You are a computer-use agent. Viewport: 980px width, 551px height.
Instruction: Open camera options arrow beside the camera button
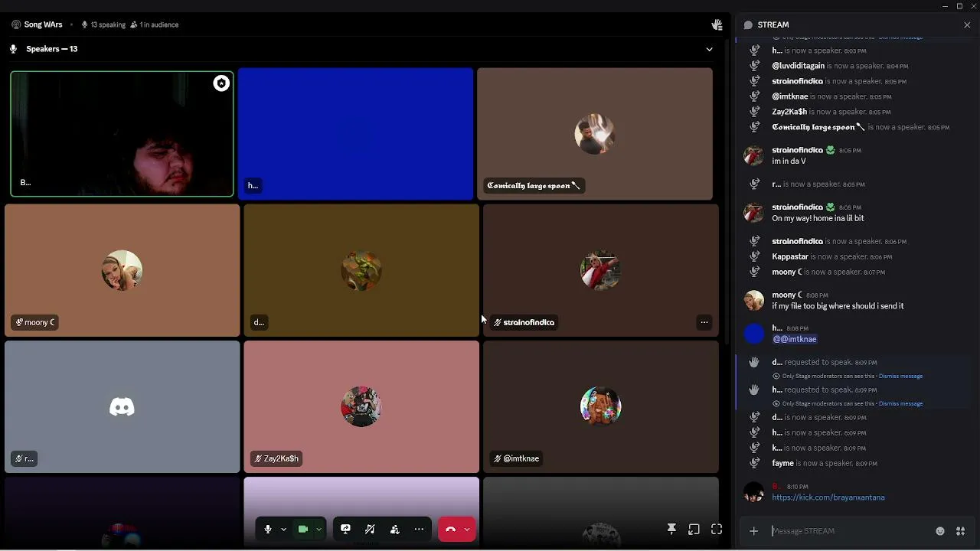318,530
